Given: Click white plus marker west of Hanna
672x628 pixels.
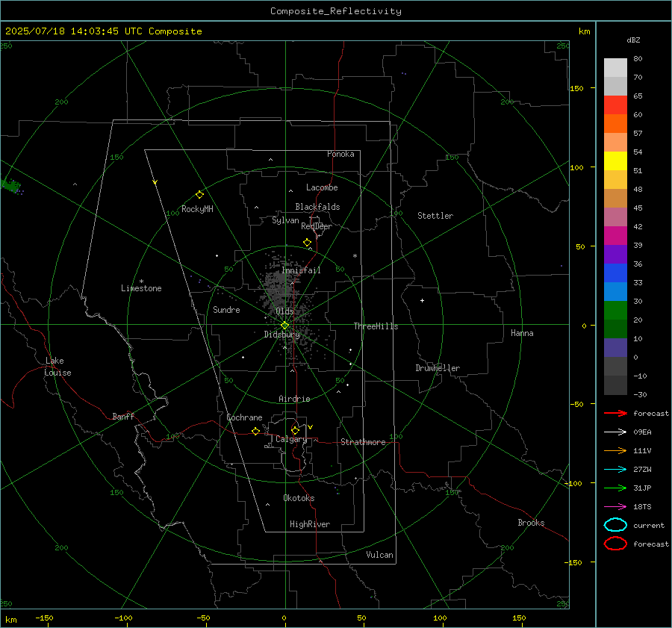Looking at the screenshot, I should (x=422, y=300).
